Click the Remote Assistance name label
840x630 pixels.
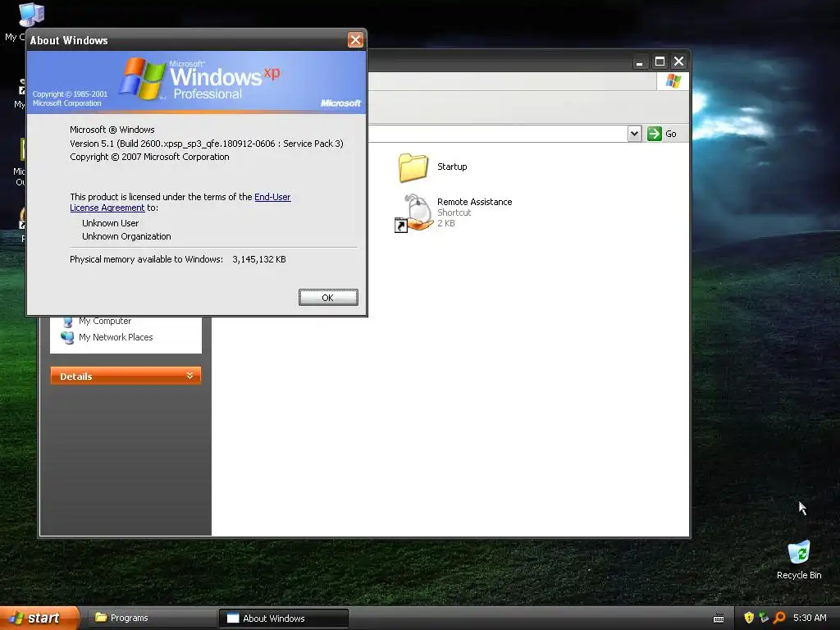[x=475, y=202]
